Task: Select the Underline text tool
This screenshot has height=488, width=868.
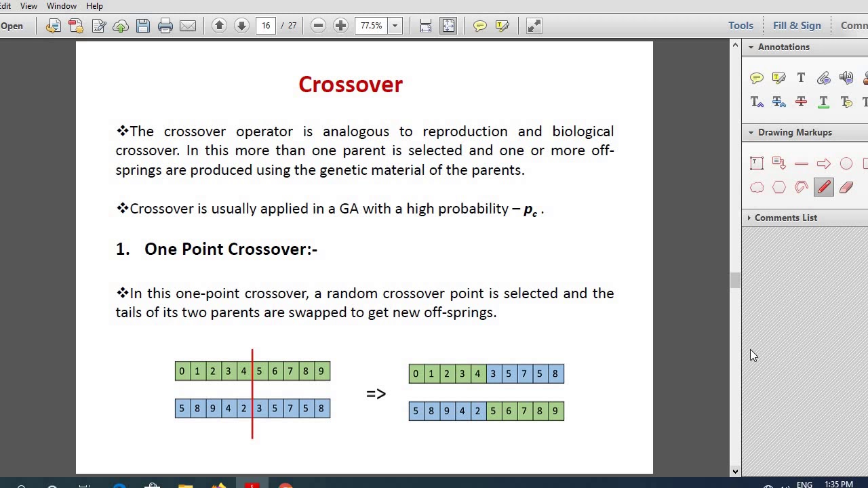Action: pyautogui.click(x=824, y=102)
